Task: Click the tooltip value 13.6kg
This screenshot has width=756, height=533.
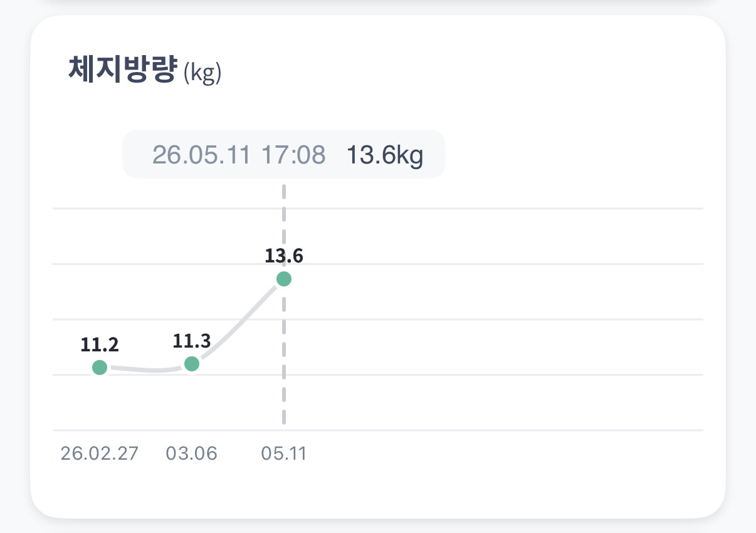Action: point(385,155)
